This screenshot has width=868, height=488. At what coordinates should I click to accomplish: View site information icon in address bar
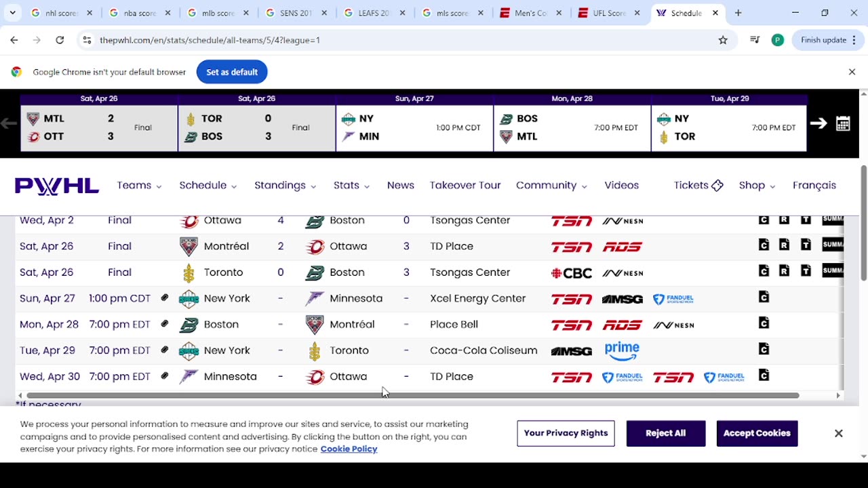pos(87,40)
